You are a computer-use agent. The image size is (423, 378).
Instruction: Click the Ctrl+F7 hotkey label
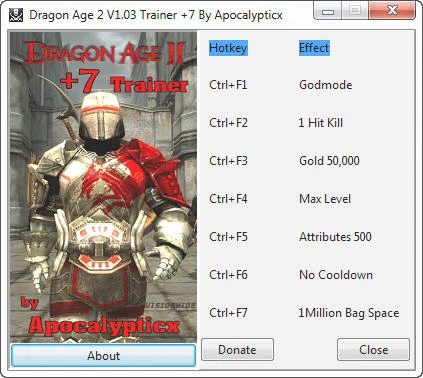click(x=229, y=313)
